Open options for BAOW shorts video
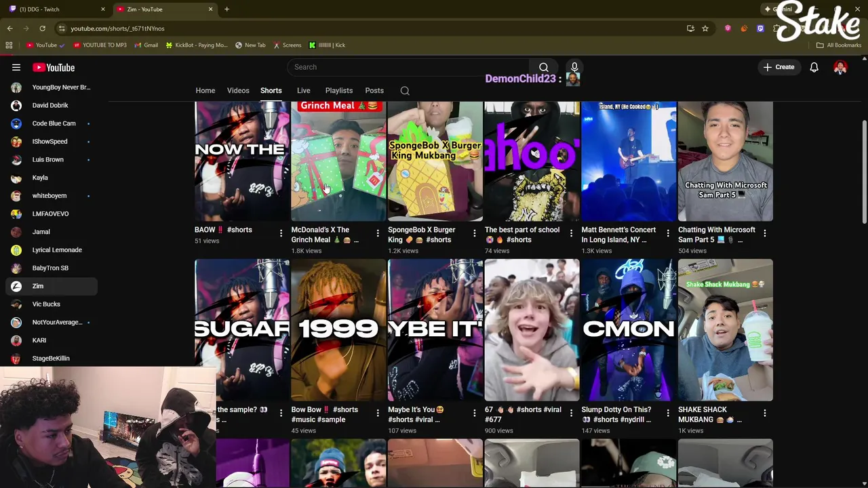The width and height of the screenshot is (868, 488). tap(281, 233)
